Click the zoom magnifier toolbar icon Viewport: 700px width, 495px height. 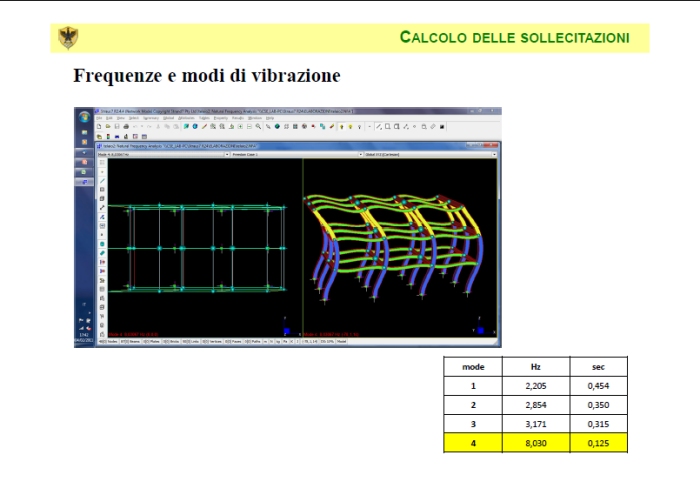click(x=257, y=127)
